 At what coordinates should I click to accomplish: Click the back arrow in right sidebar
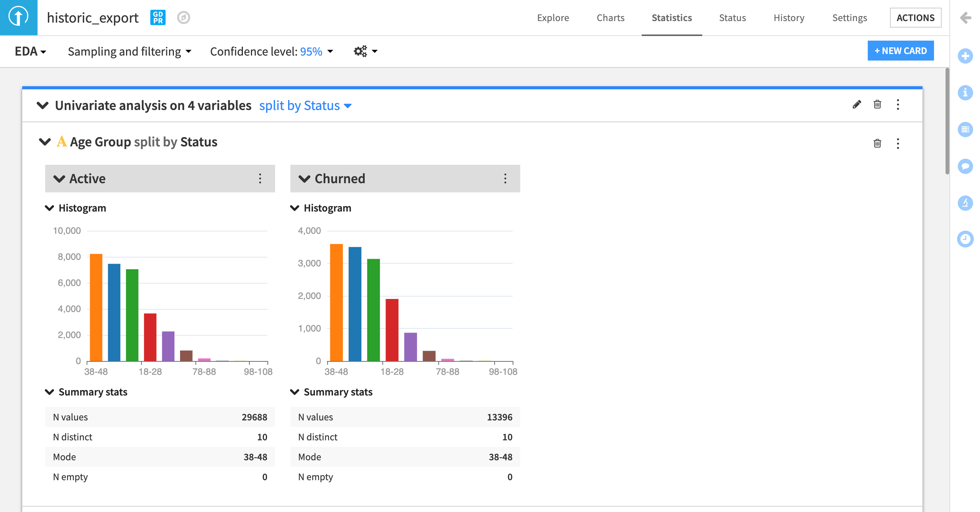click(965, 18)
